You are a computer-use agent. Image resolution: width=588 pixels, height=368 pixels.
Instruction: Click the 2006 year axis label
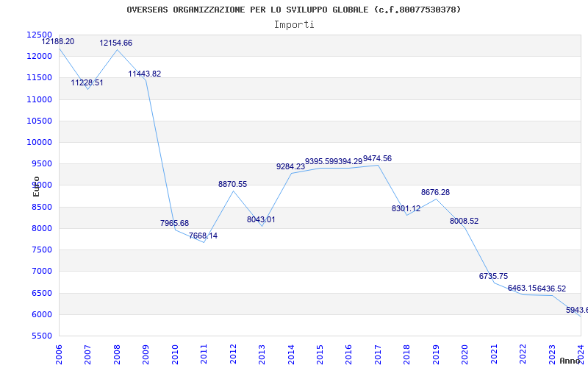coord(60,354)
